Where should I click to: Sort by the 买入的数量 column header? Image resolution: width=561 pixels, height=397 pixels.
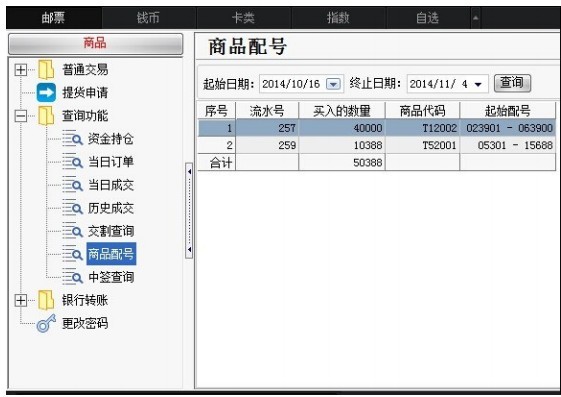click(x=342, y=111)
